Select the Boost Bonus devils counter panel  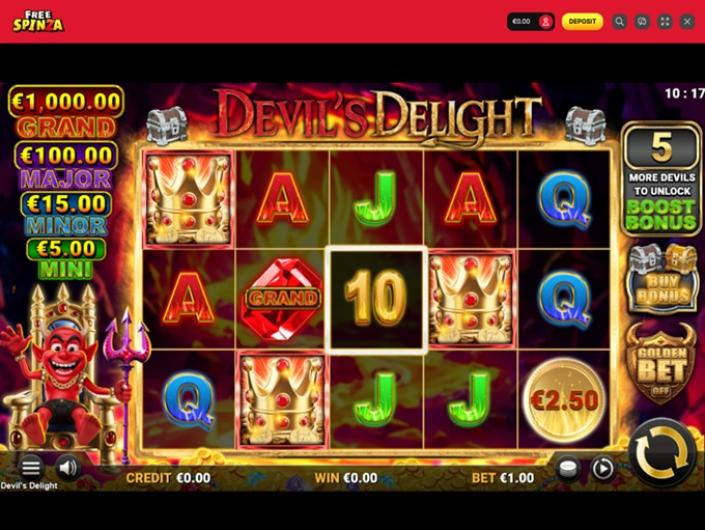click(x=661, y=180)
